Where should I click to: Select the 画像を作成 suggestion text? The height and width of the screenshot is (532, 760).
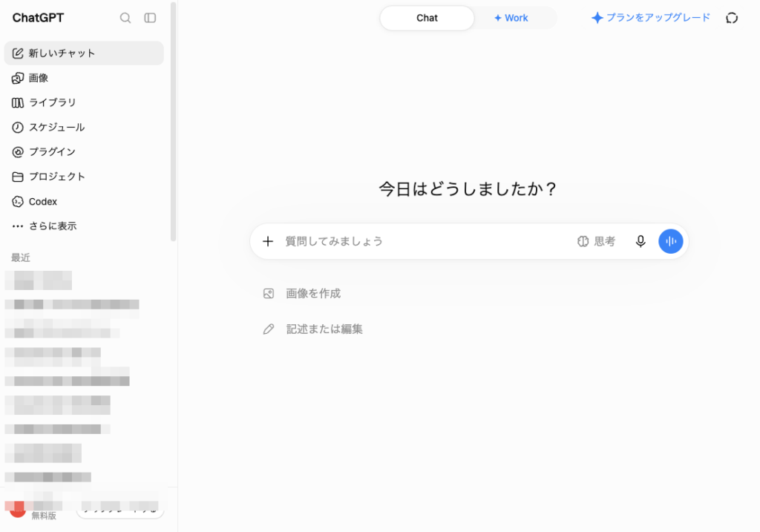pyautogui.click(x=313, y=294)
